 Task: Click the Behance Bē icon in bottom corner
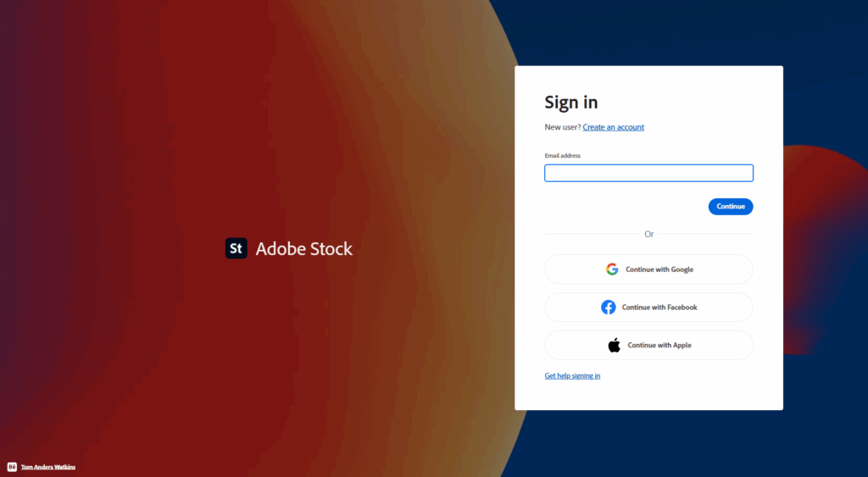coord(12,467)
